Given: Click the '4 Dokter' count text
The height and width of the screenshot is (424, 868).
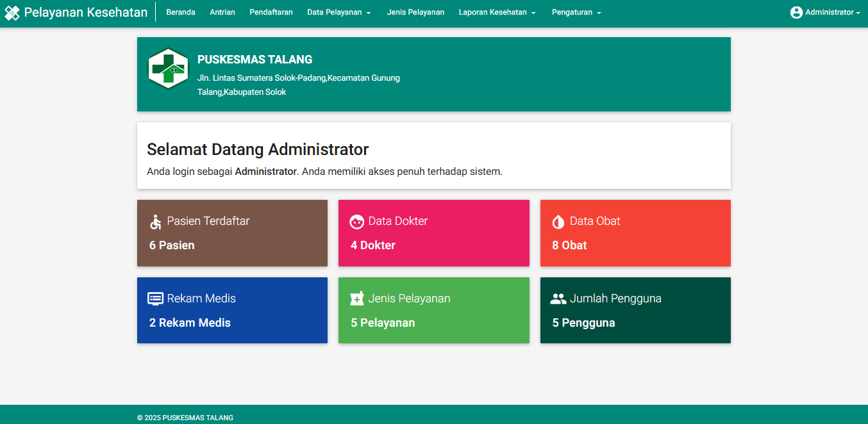Looking at the screenshot, I should 373,245.
